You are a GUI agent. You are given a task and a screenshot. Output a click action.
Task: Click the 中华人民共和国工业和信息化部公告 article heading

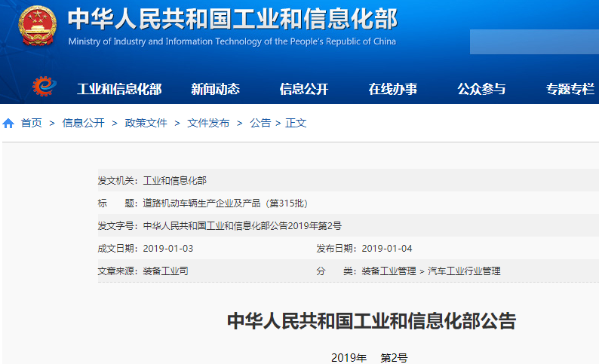pos(371,321)
